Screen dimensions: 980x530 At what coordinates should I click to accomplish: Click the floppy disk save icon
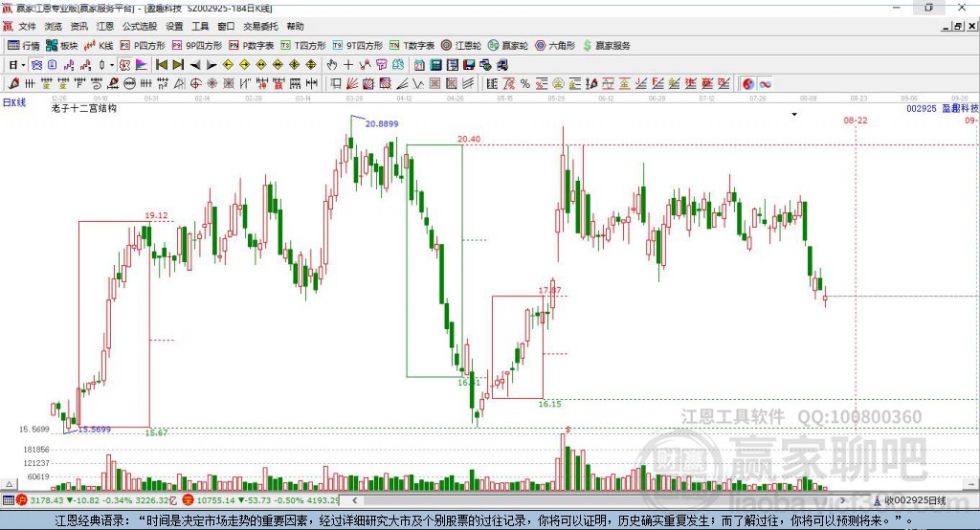coord(469,65)
